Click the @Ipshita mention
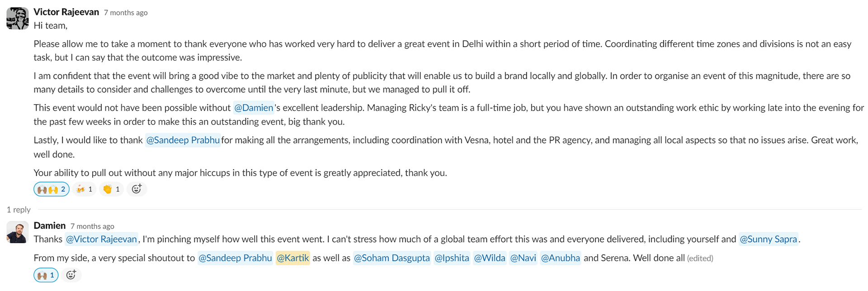 coord(452,258)
